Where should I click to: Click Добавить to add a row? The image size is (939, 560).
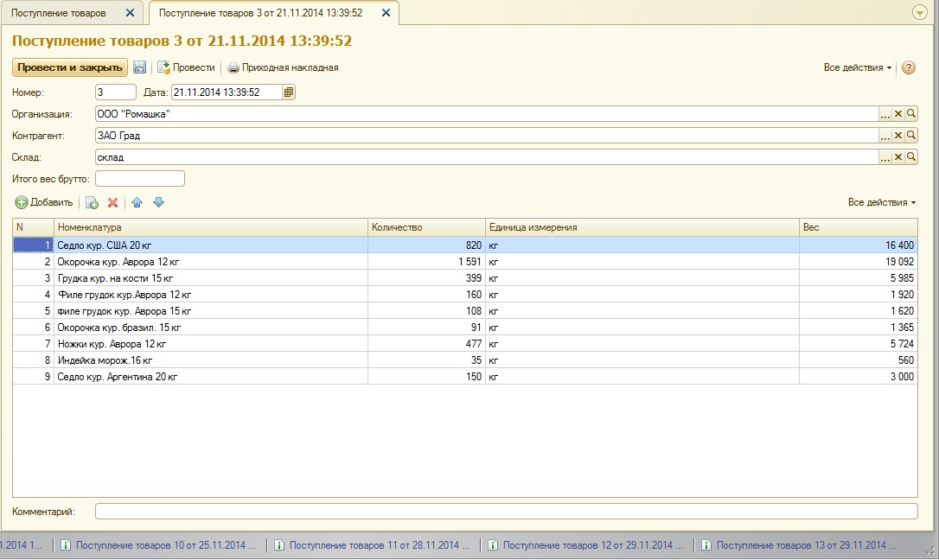[44, 202]
